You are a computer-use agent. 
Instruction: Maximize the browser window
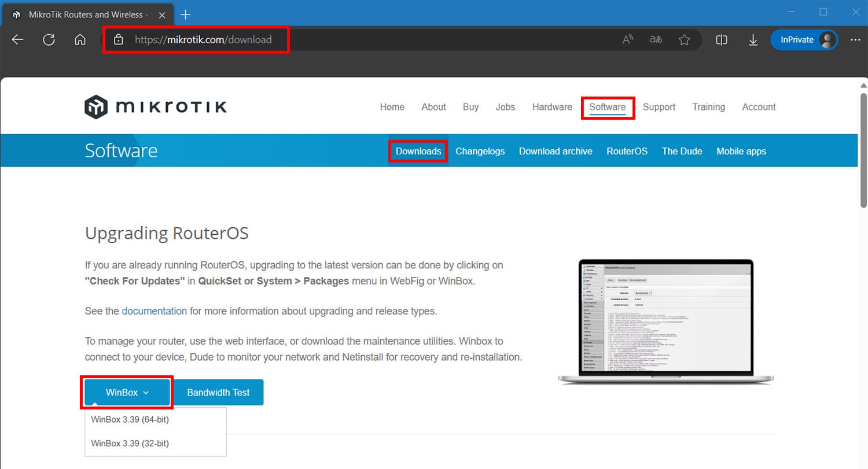(x=823, y=12)
